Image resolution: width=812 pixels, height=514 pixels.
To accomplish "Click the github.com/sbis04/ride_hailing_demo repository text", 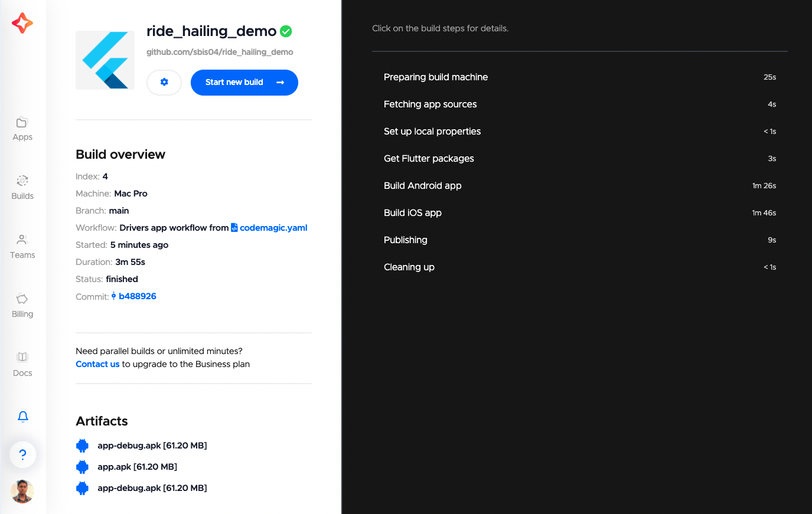I will coord(220,52).
